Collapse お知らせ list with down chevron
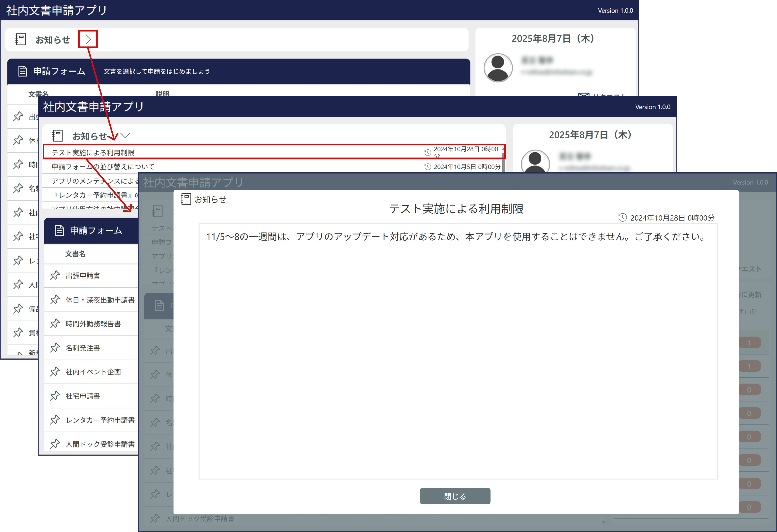Image resolution: width=777 pixels, height=532 pixels. point(126,136)
